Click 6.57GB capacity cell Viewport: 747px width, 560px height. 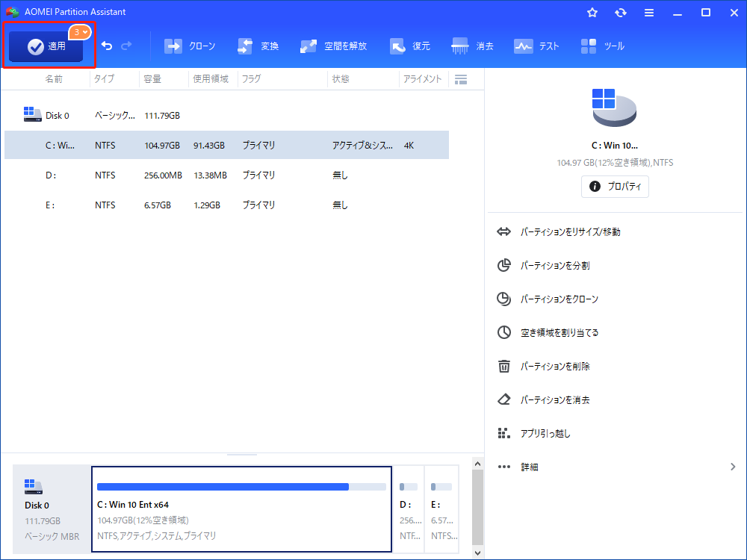pos(157,206)
